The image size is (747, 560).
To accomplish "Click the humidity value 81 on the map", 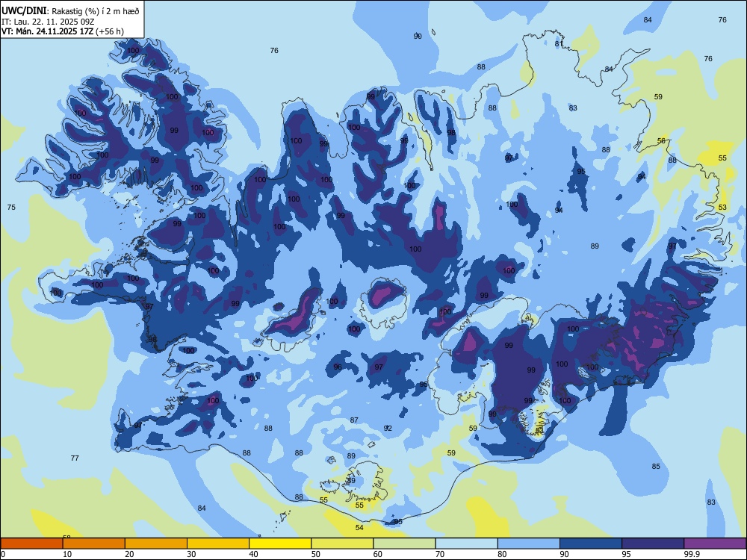I will 559,44.
